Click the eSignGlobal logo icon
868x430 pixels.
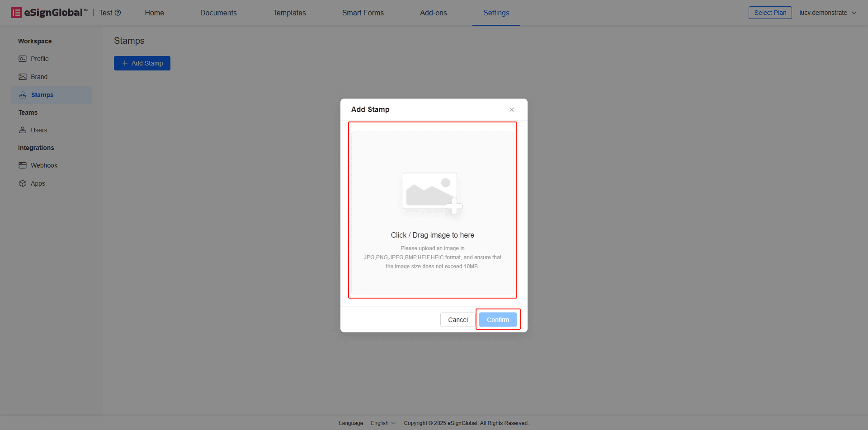click(16, 13)
